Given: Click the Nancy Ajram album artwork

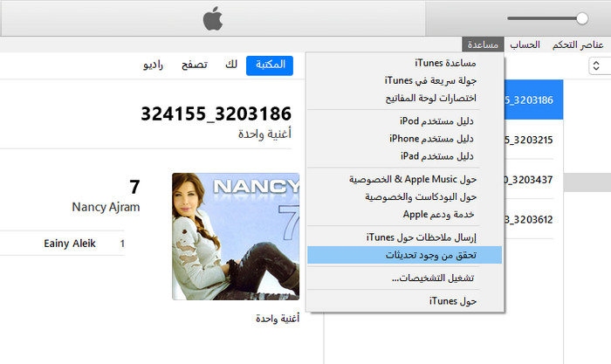Looking at the screenshot, I should click(x=236, y=237).
